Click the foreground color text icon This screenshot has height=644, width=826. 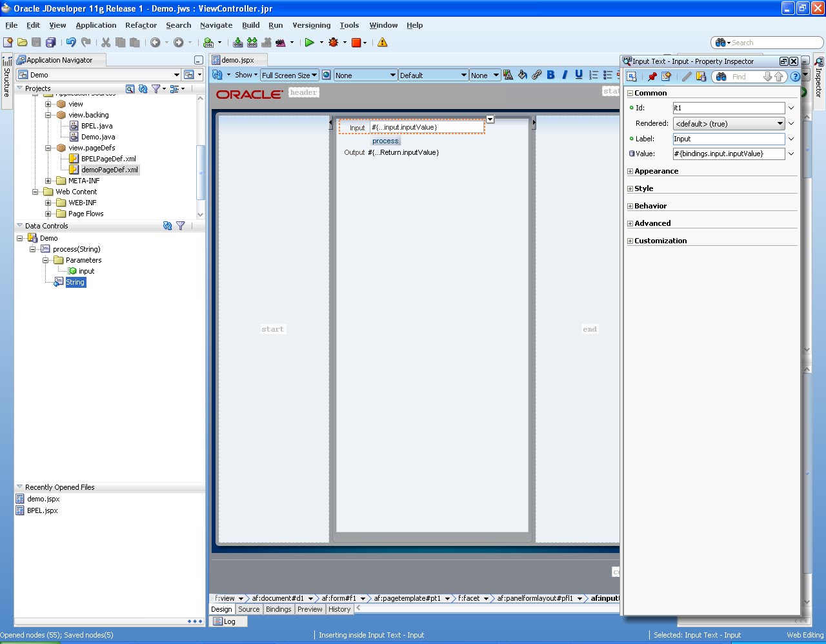pos(509,75)
